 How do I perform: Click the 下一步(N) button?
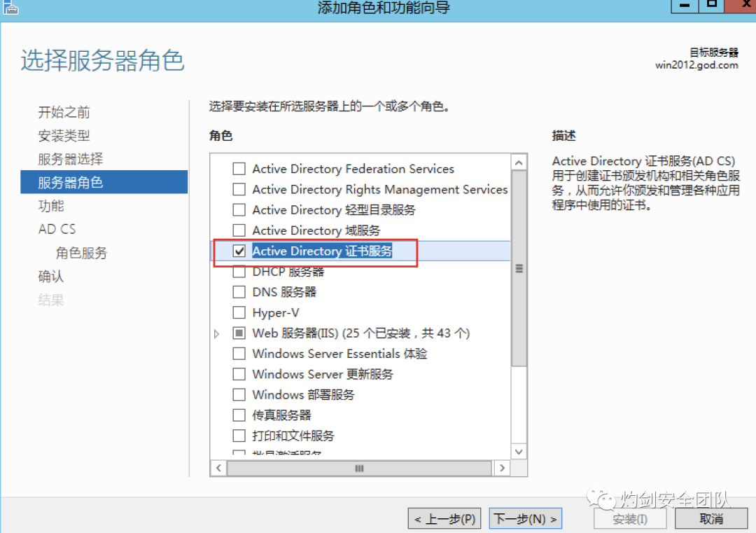tap(525, 518)
